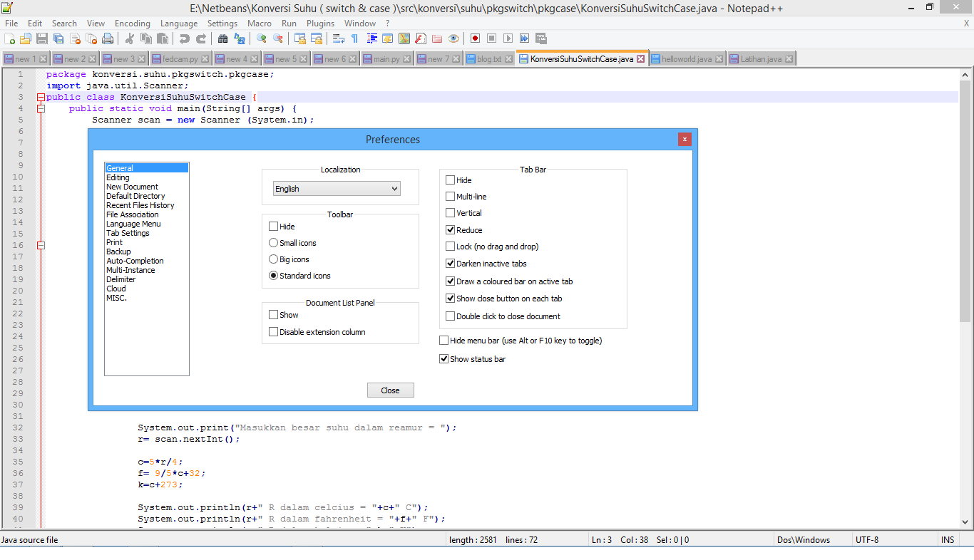Click the Paste toolbar icon
Image resolution: width=974 pixels, height=560 pixels.
162,38
